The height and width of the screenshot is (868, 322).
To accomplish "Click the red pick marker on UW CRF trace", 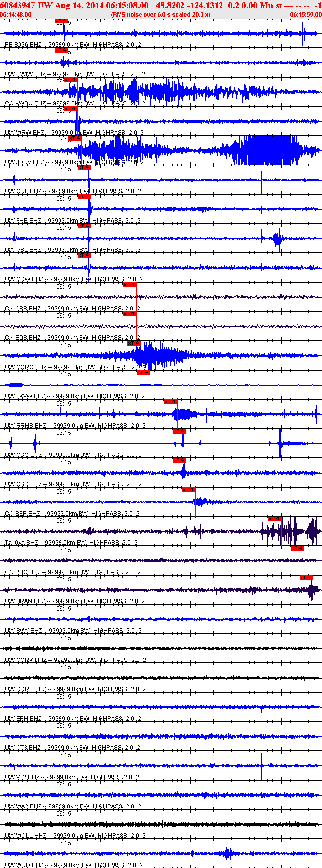I will click(x=84, y=167).
